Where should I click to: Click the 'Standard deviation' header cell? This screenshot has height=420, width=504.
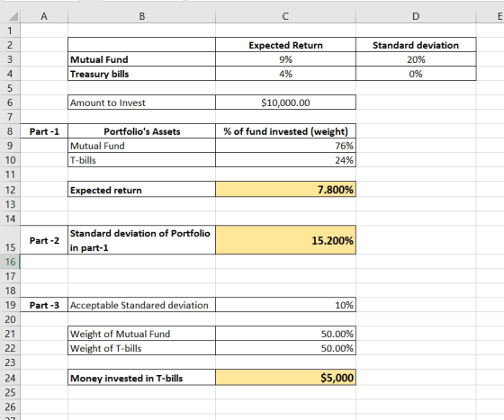416,45
